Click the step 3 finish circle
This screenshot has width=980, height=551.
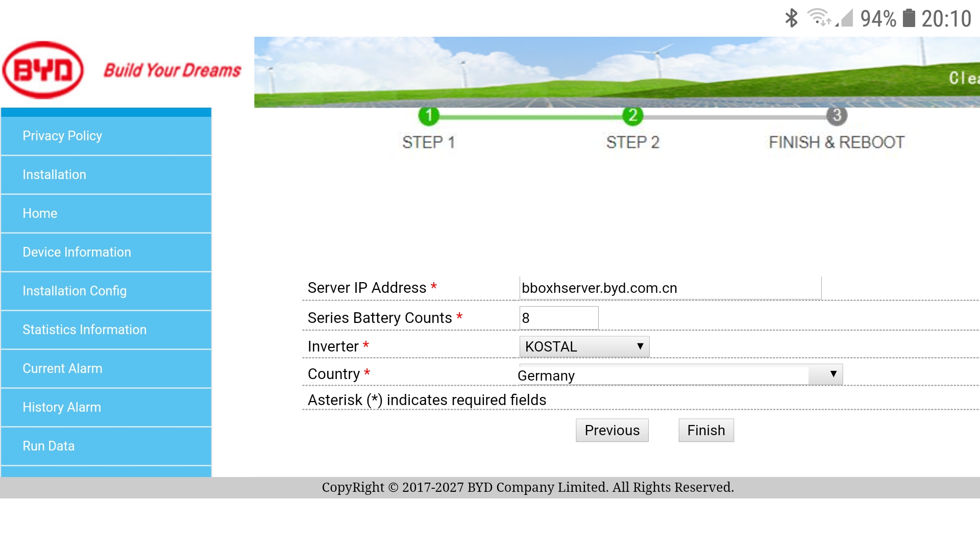(x=836, y=116)
